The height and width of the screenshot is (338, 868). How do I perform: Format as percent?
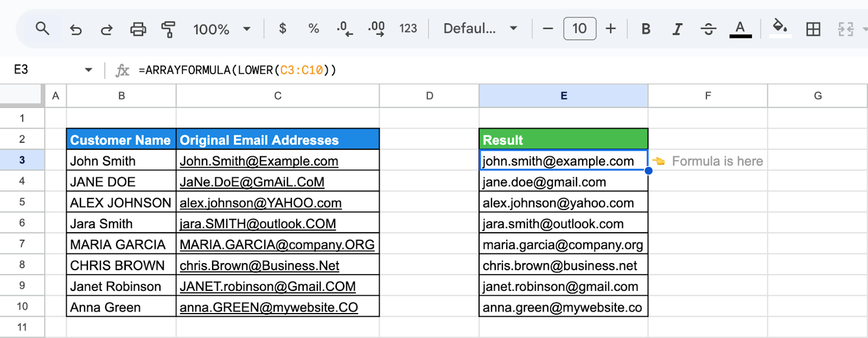click(314, 28)
